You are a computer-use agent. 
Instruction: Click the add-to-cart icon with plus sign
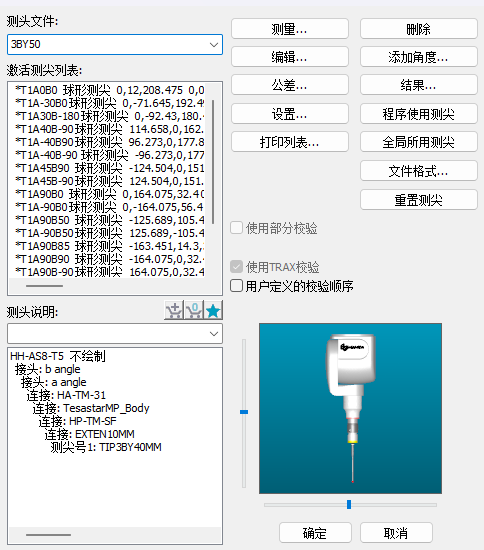174,310
